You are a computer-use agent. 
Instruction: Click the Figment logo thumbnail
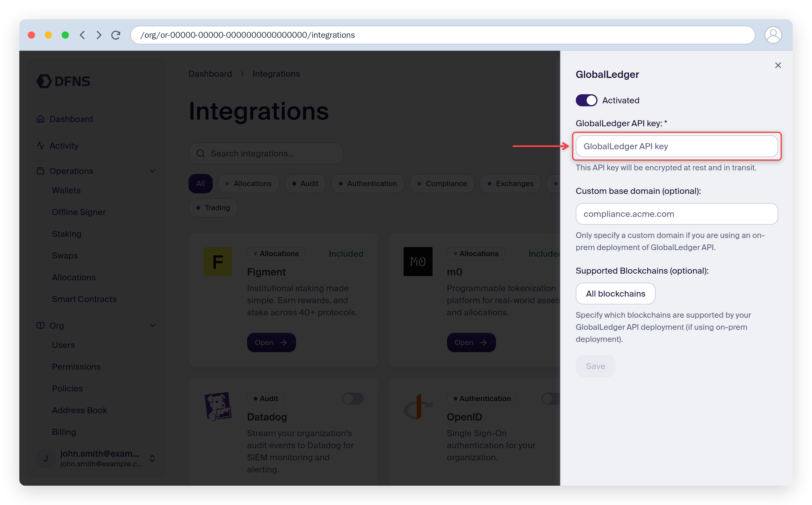pos(218,262)
